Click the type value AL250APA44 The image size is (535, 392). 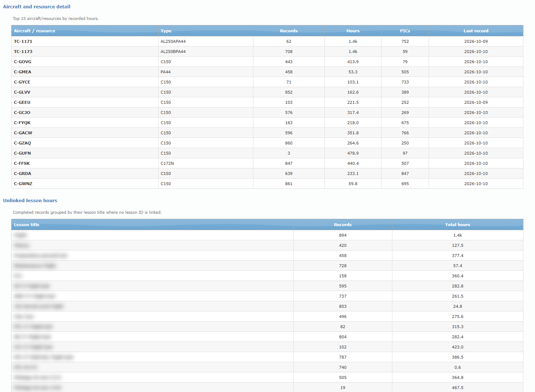[x=173, y=41]
